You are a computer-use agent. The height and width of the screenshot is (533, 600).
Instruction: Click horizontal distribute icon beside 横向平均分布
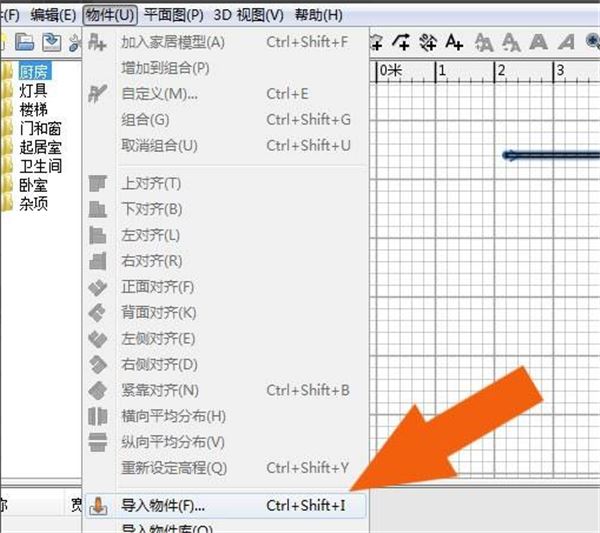tap(98, 416)
